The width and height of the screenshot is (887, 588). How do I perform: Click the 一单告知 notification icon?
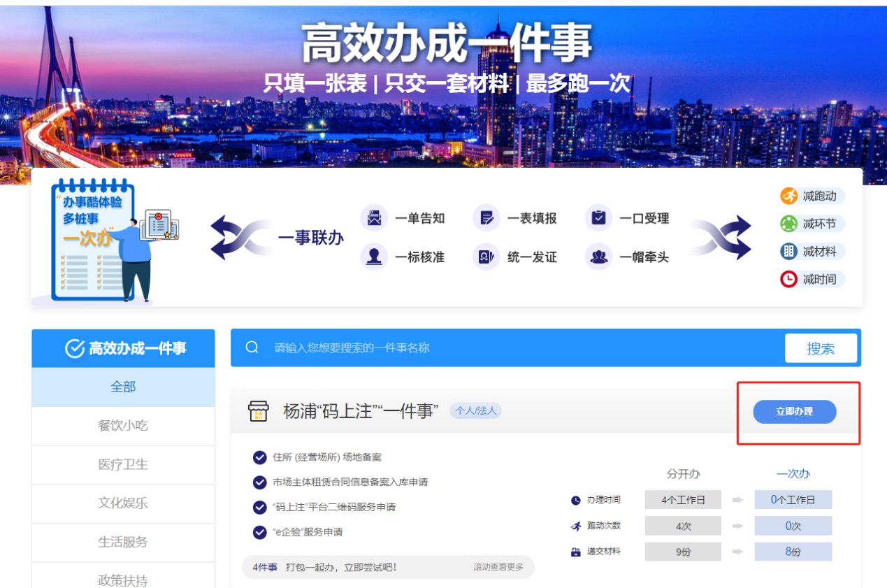[375, 217]
